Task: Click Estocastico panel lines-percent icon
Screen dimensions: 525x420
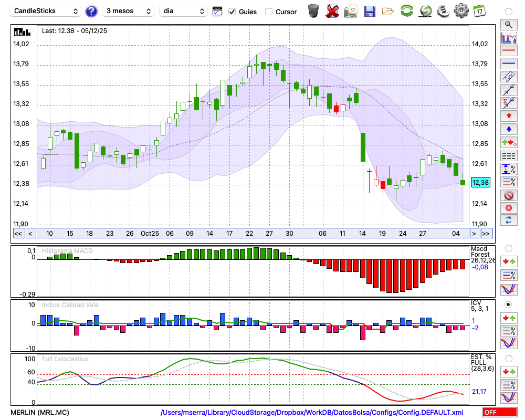Action: [x=509, y=384]
